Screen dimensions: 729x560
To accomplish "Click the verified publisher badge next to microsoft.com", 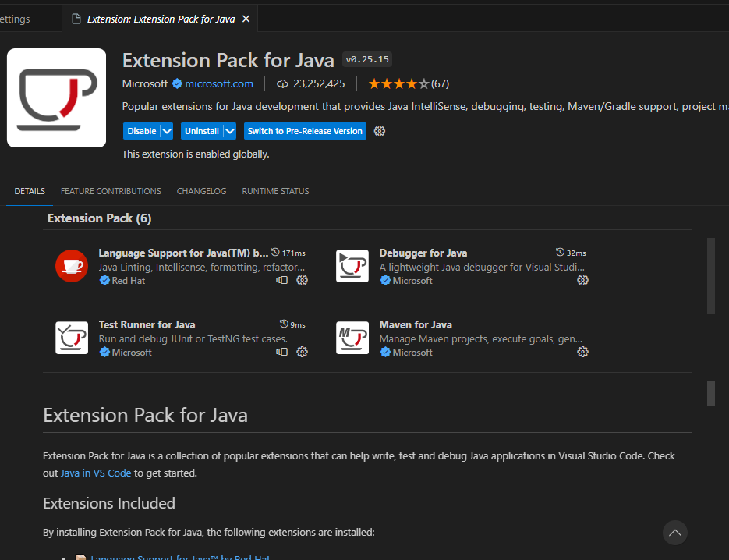I will pos(177,83).
